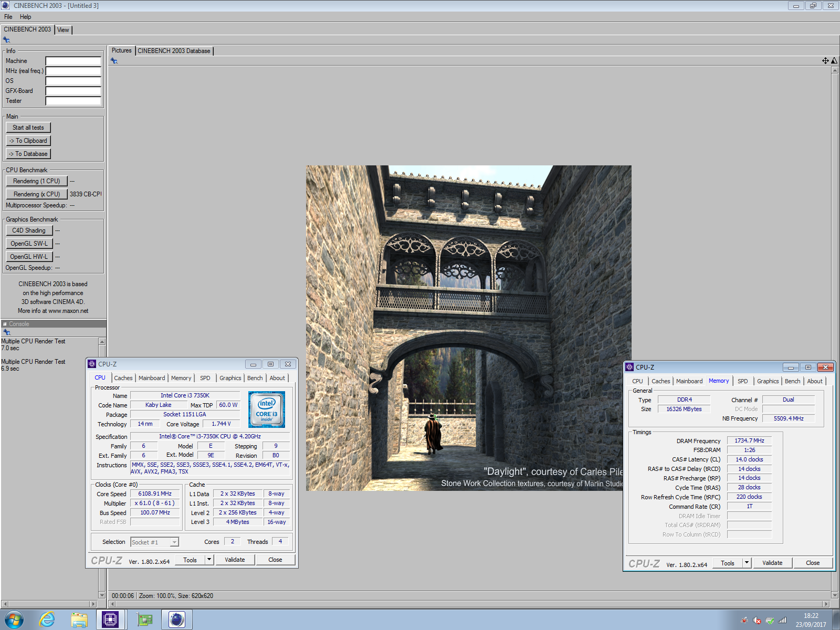
Task: Open the CINEBENCH 2003 Database tab
Action: click(x=174, y=51)
